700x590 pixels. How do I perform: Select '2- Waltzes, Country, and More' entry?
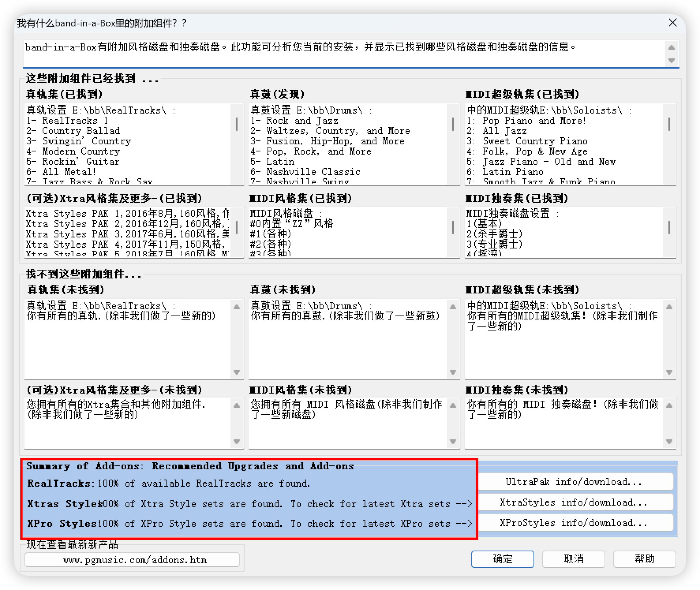pos(330,131)
